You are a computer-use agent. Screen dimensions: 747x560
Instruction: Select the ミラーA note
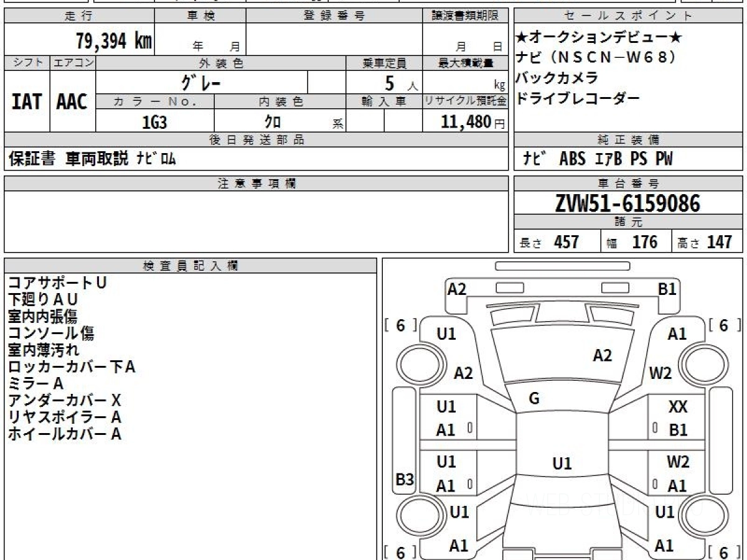point(35,383)
